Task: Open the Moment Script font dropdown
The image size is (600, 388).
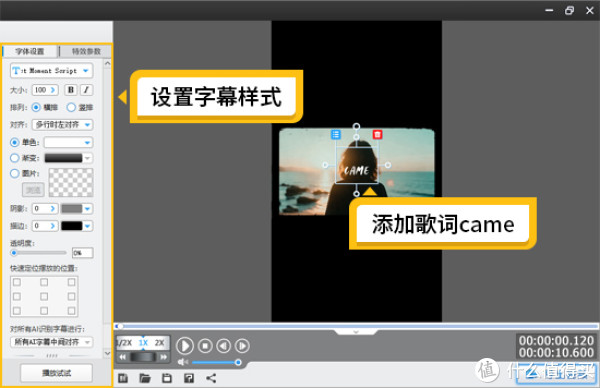Action: (52, 71)
